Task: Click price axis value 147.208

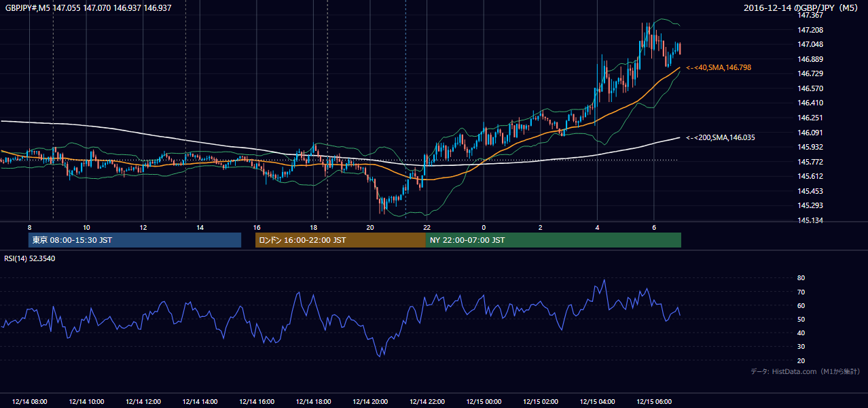Action: point(810,30)
